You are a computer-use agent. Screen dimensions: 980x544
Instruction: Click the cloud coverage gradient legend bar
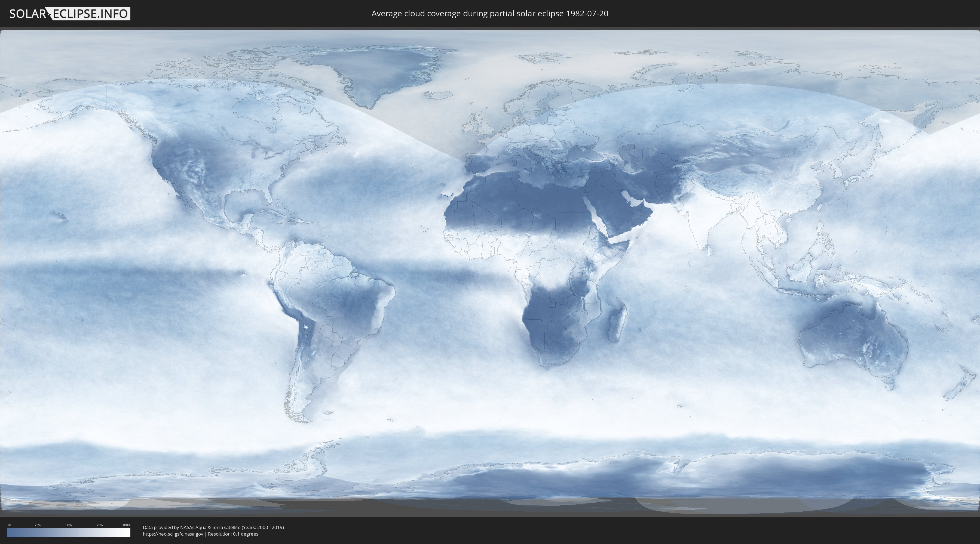coord(69,533)
